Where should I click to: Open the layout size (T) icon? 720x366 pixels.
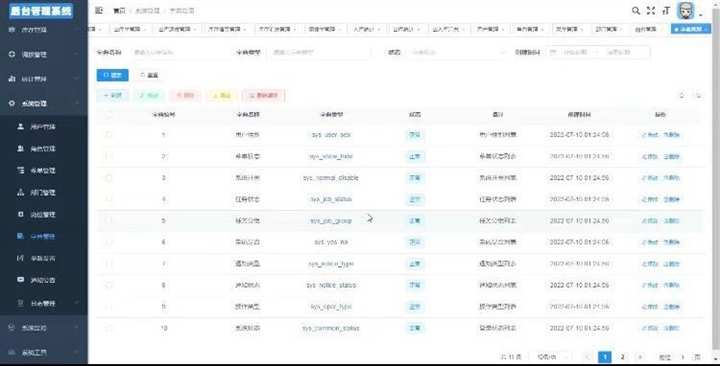[x=666, y=11]
